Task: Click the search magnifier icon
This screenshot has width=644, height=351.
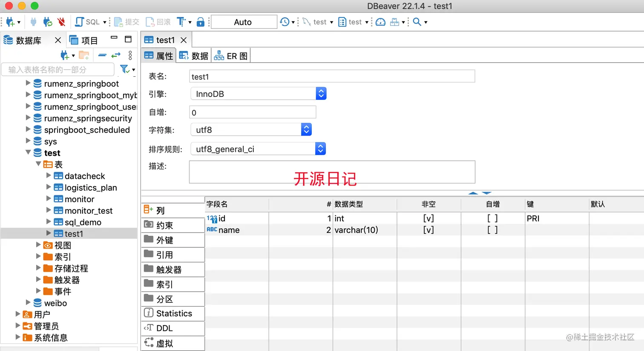Action: click(x=417, y=22)
